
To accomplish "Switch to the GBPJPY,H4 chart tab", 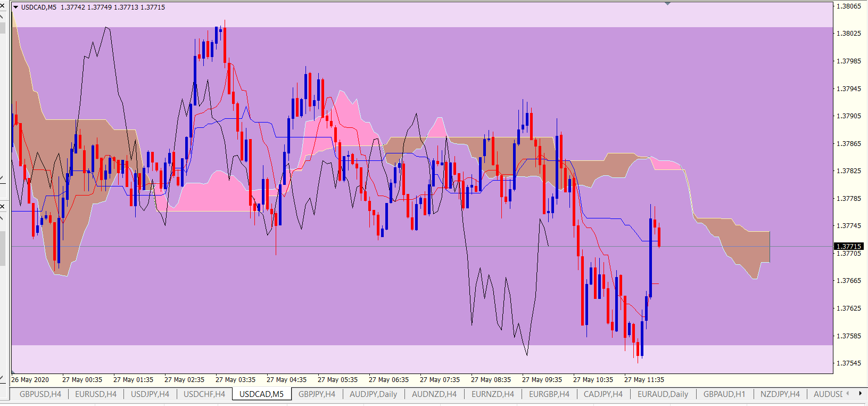I will tap(317, 394).
